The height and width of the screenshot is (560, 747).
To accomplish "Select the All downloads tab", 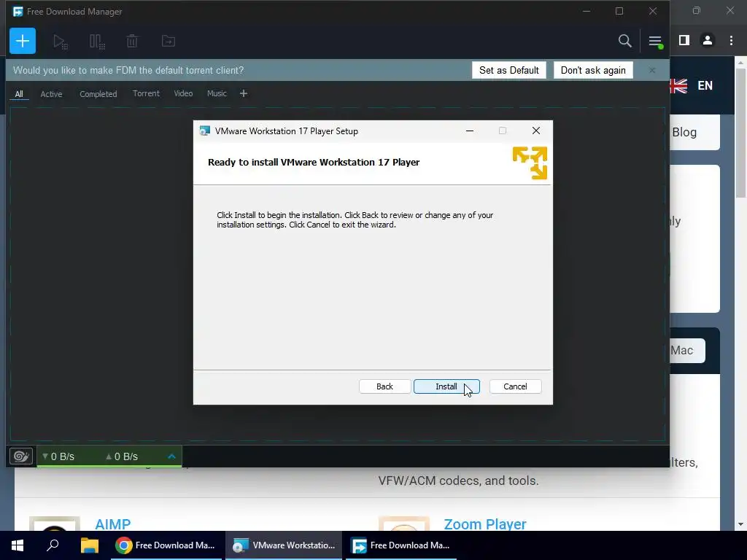I will coord(19,94).
